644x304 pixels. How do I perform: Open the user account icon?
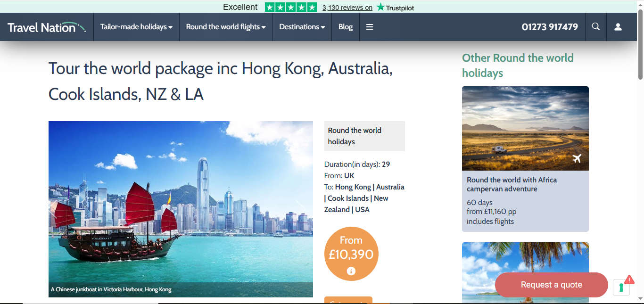click(618, 27)
